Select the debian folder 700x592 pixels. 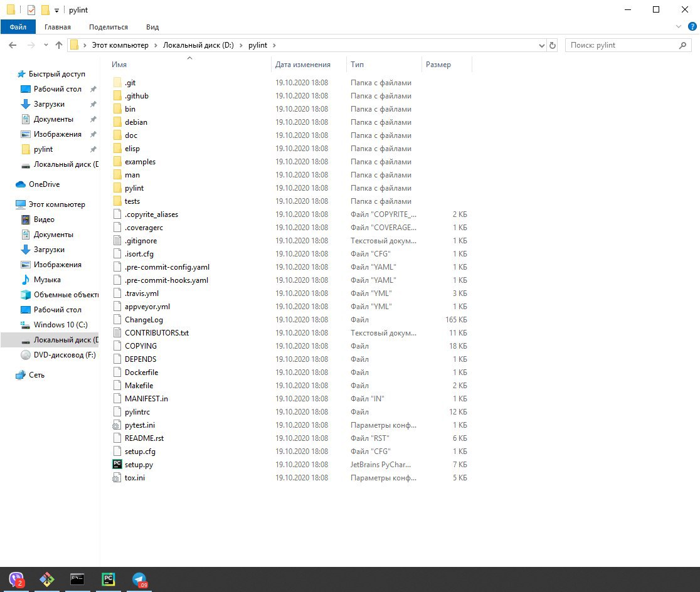135,122
